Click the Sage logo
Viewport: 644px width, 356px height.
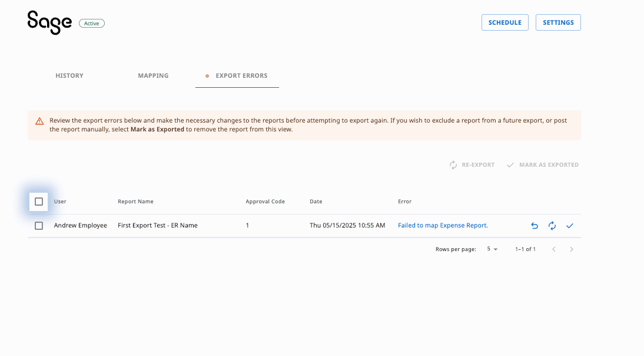[x=49, y=22]
